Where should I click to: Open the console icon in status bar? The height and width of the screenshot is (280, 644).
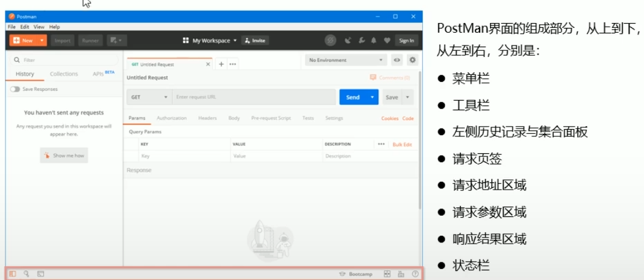40,273
